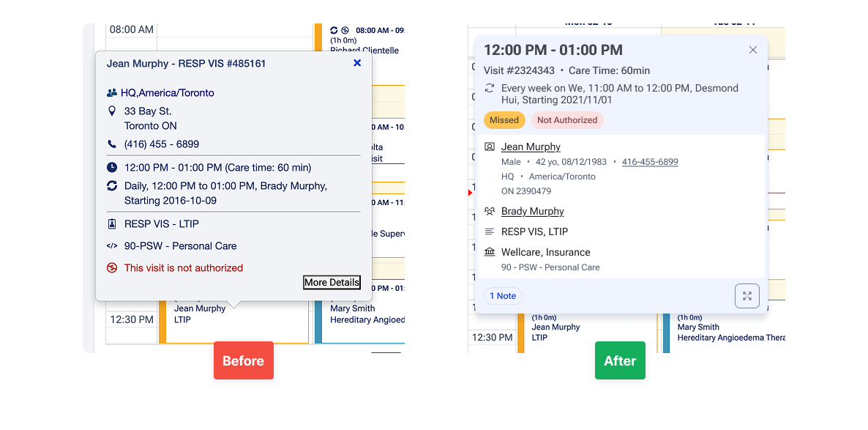This screenshot has height=430, width=868.
Task: Open the Brady Murphy caregiver link
Action: pos(532,212)
